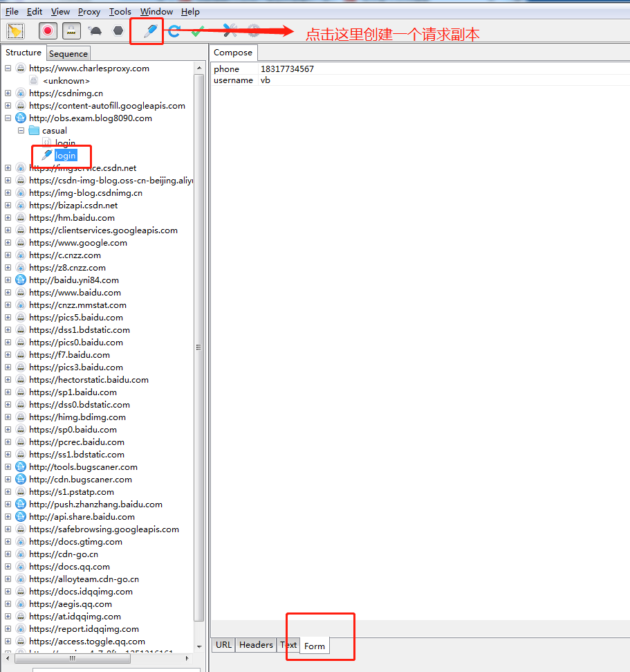Switch to the Headers tab
Image resolution: width=630 pixels, height=672 pixels.
pos(256,644)
